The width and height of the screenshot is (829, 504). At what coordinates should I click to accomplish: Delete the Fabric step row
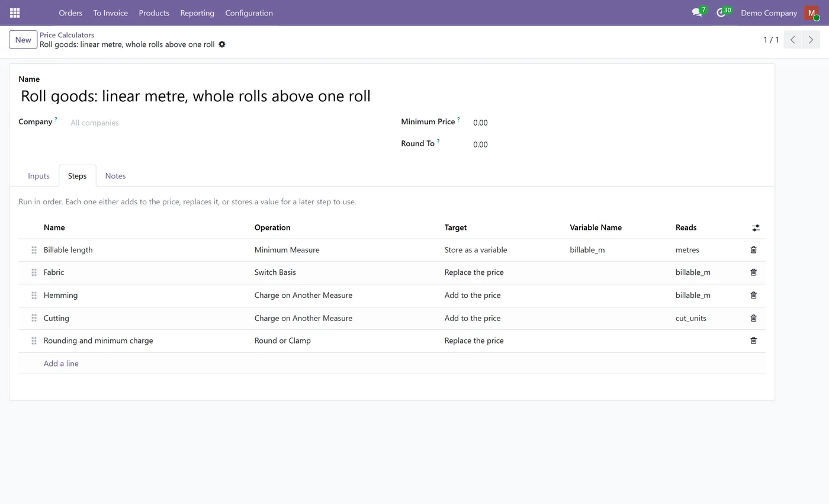(753, 272)
